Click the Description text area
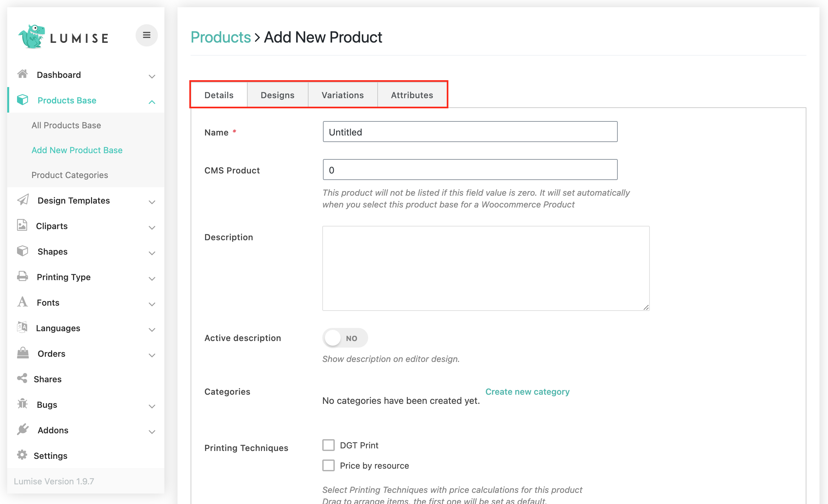The height and width of the screenshot is (504, 828). click(486, 268)
